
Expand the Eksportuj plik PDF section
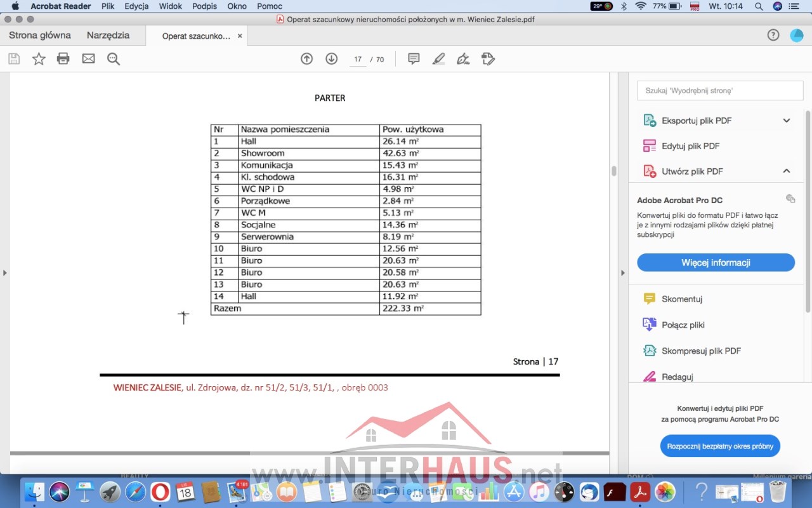click(787, 121)
